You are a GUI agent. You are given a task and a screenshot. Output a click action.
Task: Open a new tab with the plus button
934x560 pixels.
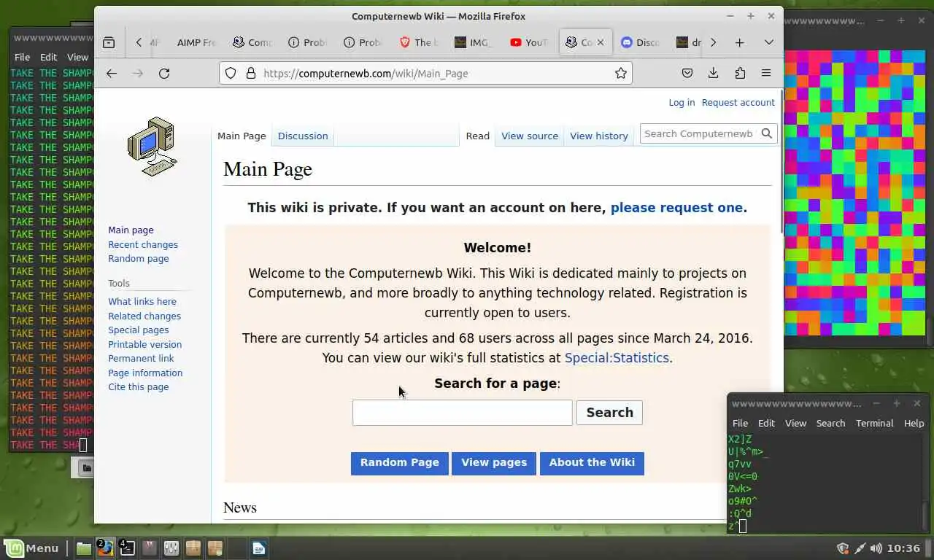[739, 42]
